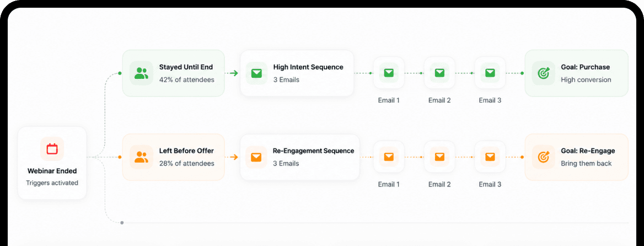The height and width of the screenshot is (246, 644).
Task: Open green Email 1 node in High Intent row
Action: [x=389, y=73]
